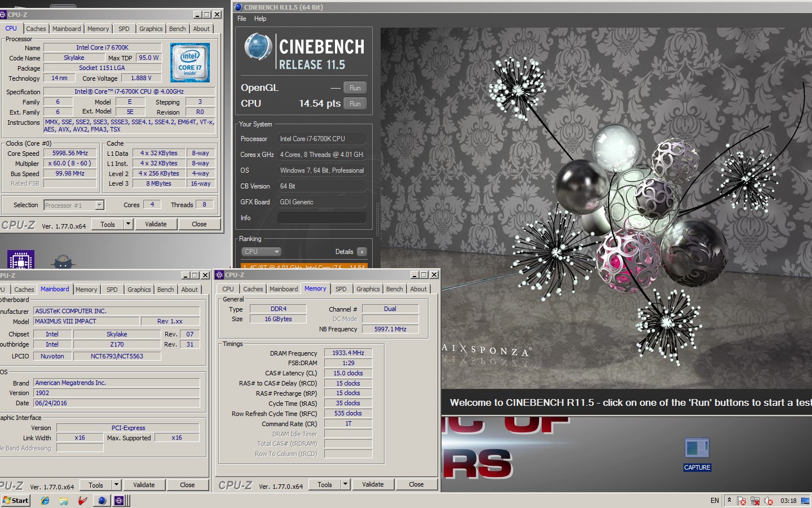Click Validate in Mainboard CPU-Z window
The width and height of the screenshot is (812, 508).
[144, 485]
